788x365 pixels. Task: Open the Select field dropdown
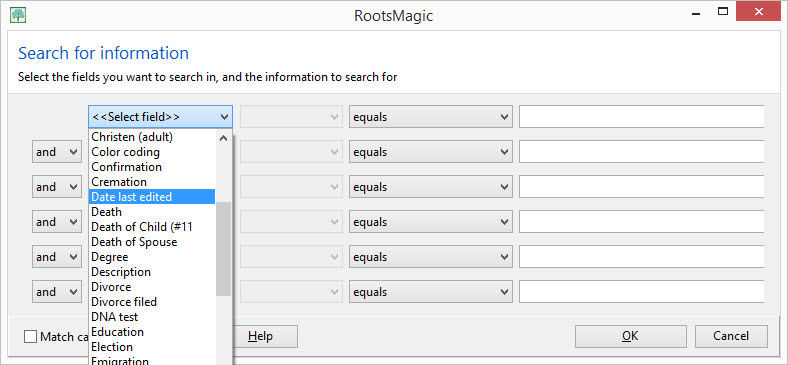point(160,117)
